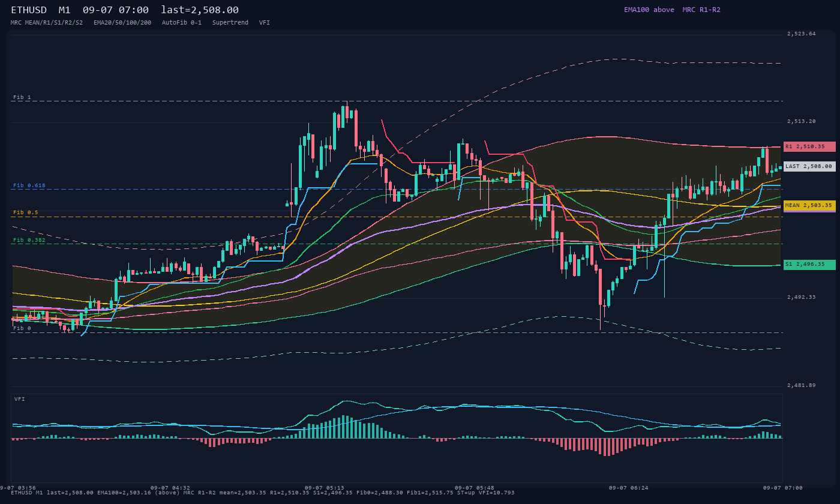Click the 09-07 05:48 time axis label
This screenshot has height=504, width=840.
point(475,488)
